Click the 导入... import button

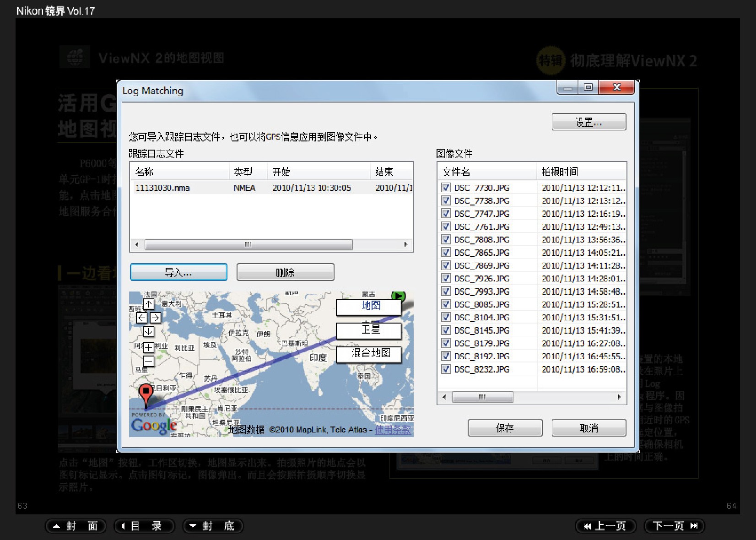178,272
